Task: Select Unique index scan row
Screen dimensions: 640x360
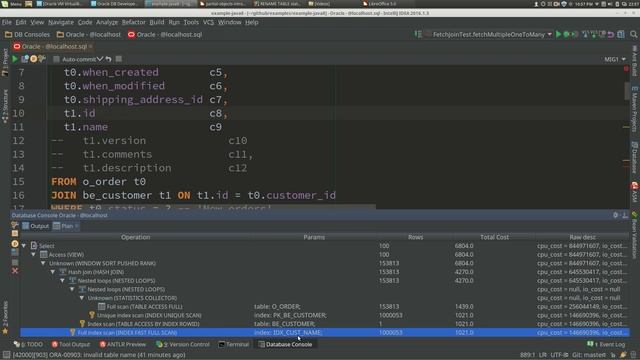Action: click(x=325, y=315)
